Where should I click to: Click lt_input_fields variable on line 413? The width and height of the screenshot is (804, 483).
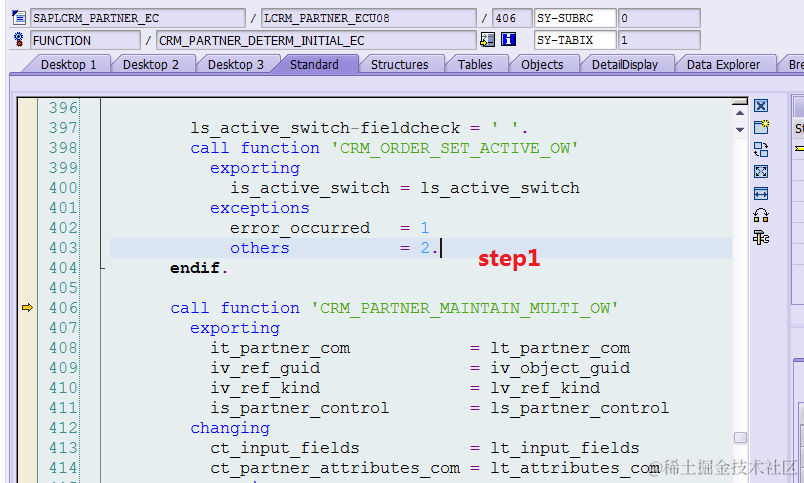(x=565, y=448)
